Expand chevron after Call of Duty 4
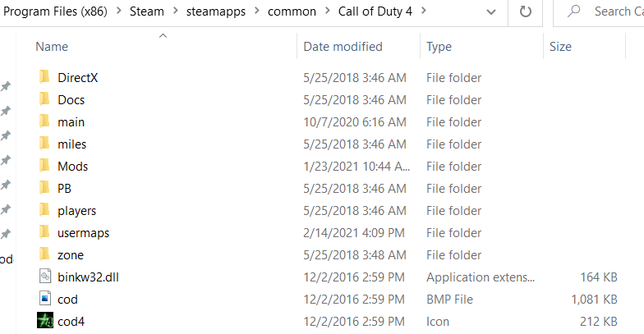 [x=424, y=11]
